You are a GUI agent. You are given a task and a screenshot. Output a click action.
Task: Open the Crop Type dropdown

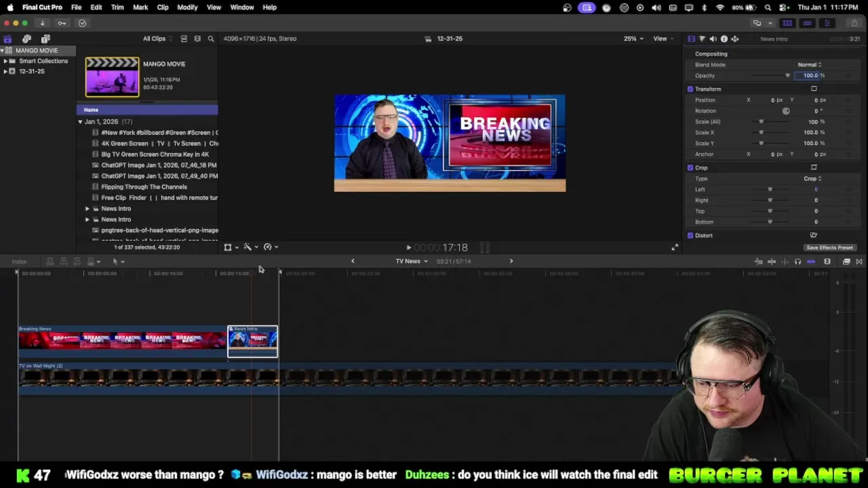pos(812,178)
